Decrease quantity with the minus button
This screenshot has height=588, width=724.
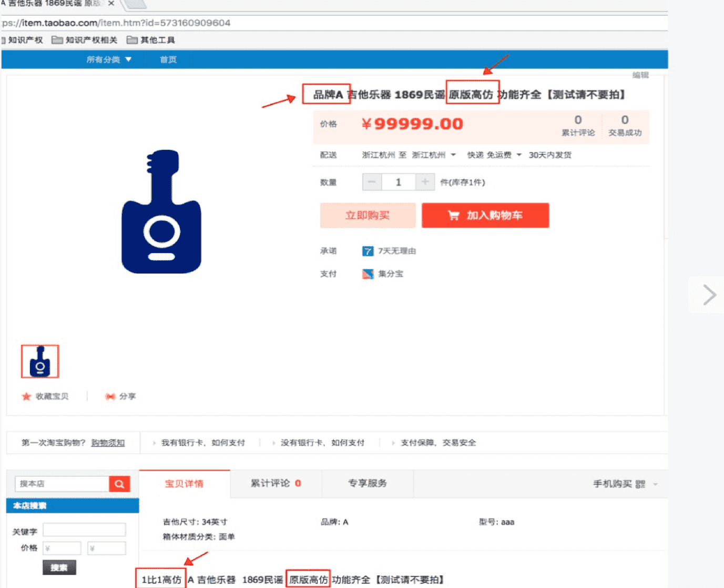click(x=372, y=182)
